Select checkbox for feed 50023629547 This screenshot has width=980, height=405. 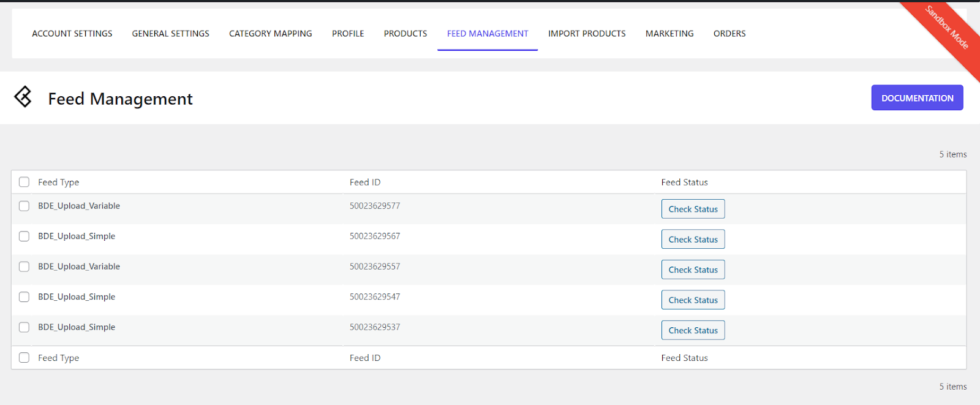pos(24,297)
